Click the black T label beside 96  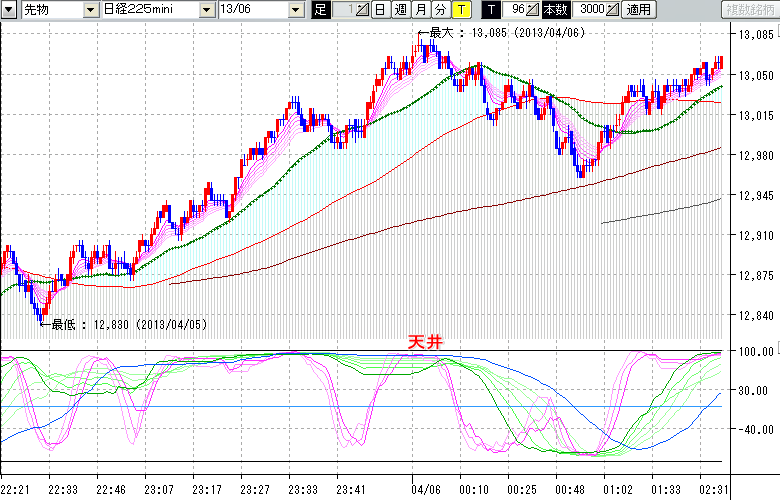pyautogui.click(x=490, y=10)
